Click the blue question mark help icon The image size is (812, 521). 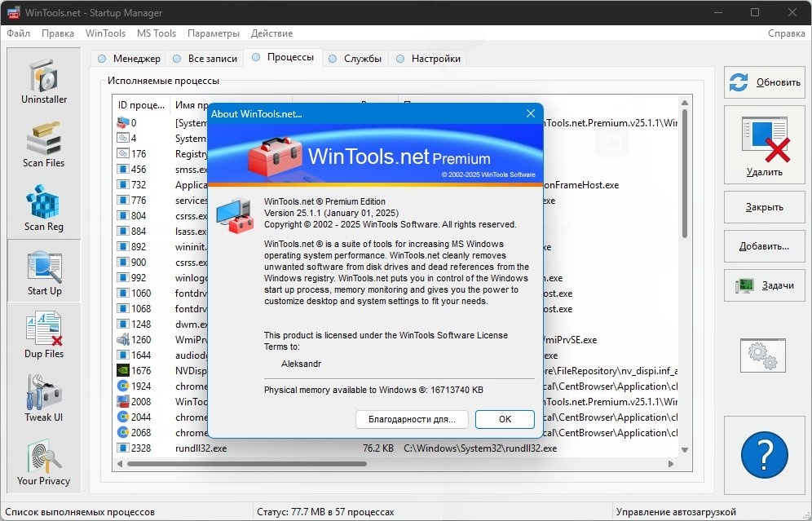pos(765,455)
